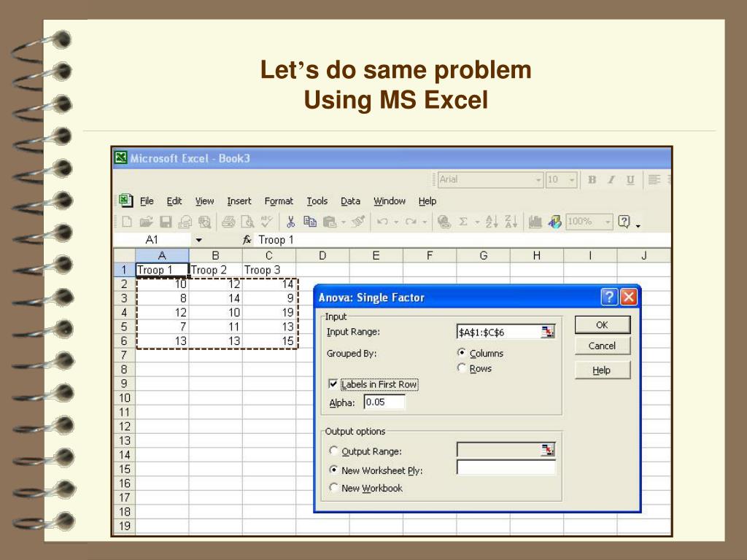
Task: Select the New Worksheet Ply option
Action: (333, 470)
